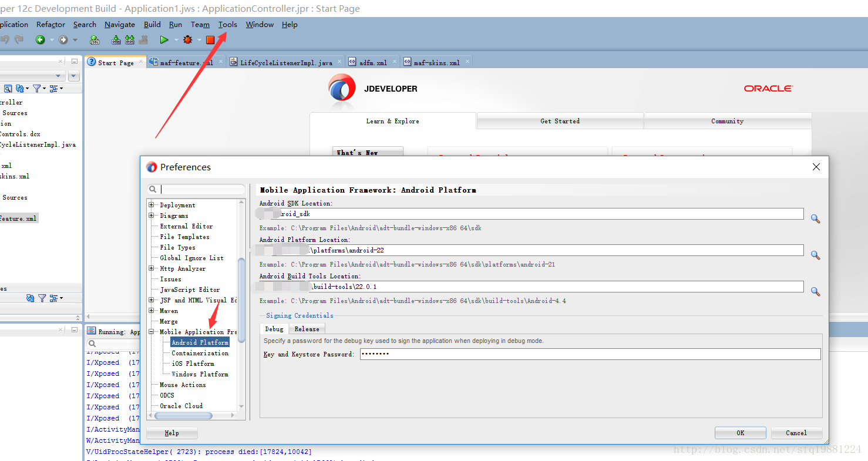Viewport: 868px width, 461px height.
Task: Open the Window menu
Action: click(260, 25)
